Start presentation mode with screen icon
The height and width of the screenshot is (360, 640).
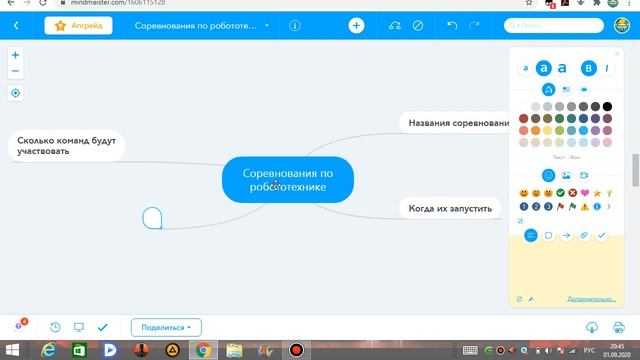click(79, 327)
